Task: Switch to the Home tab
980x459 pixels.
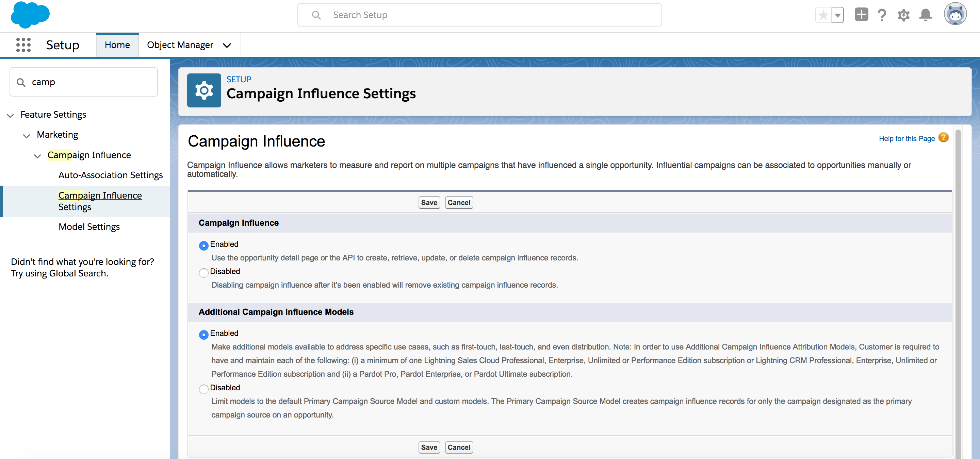Action: [x=117, y=45]
